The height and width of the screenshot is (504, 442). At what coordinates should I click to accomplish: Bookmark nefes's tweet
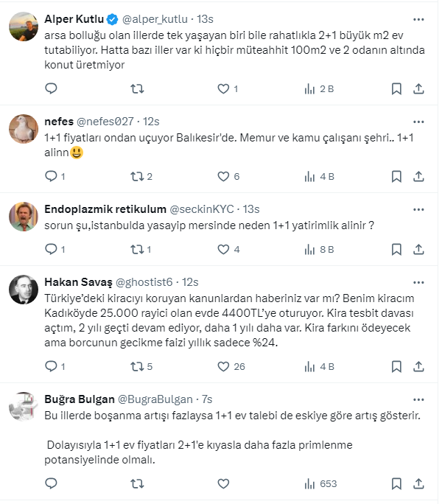396,176
